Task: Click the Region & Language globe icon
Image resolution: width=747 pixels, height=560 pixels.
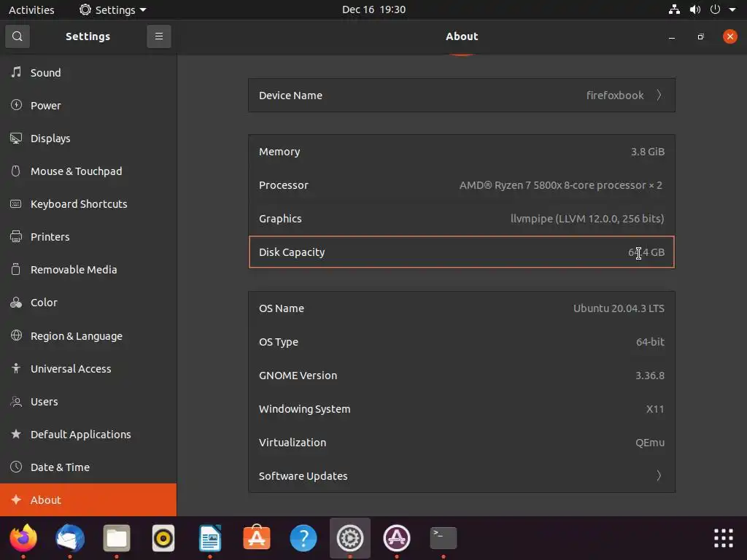Action: tap(16, 335)
